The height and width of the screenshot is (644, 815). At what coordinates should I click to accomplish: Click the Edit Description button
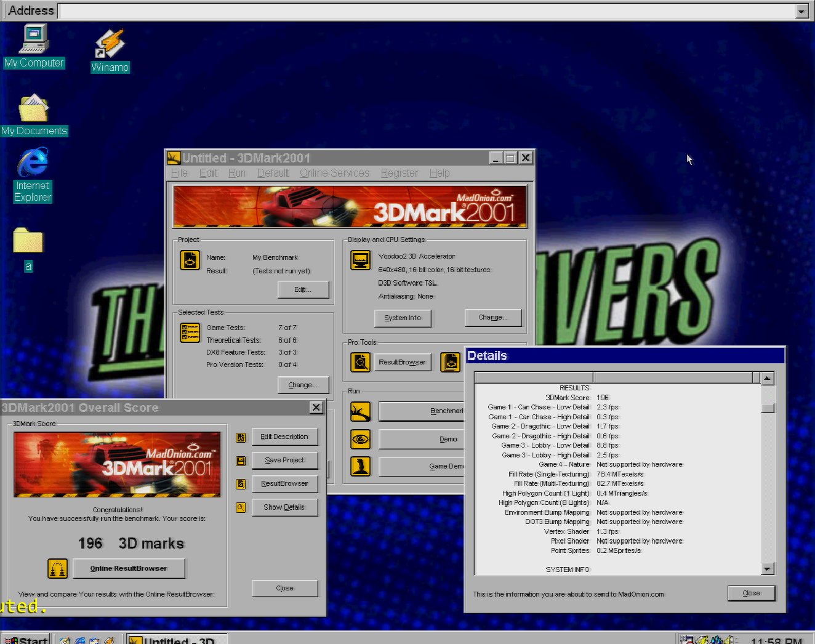tap(284, 437)
